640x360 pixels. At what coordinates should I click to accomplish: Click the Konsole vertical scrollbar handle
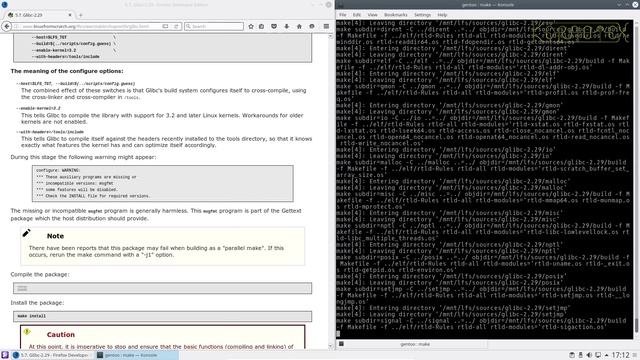[636, 325]
